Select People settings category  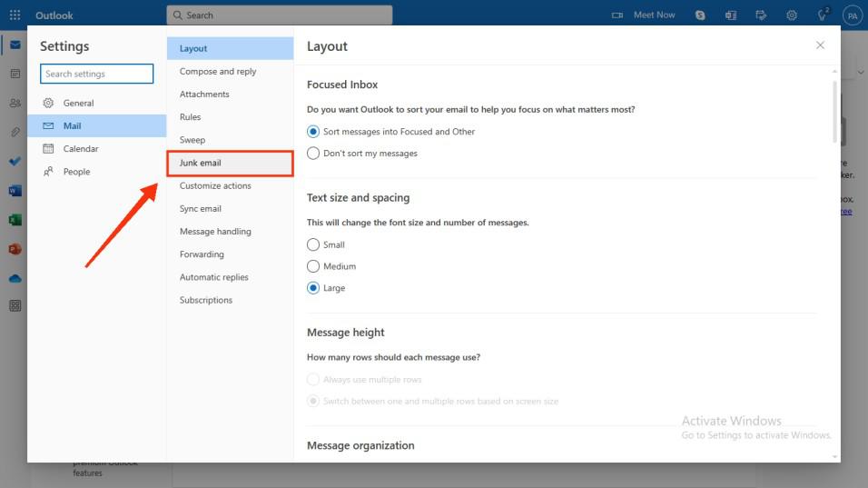click(97, 172)
